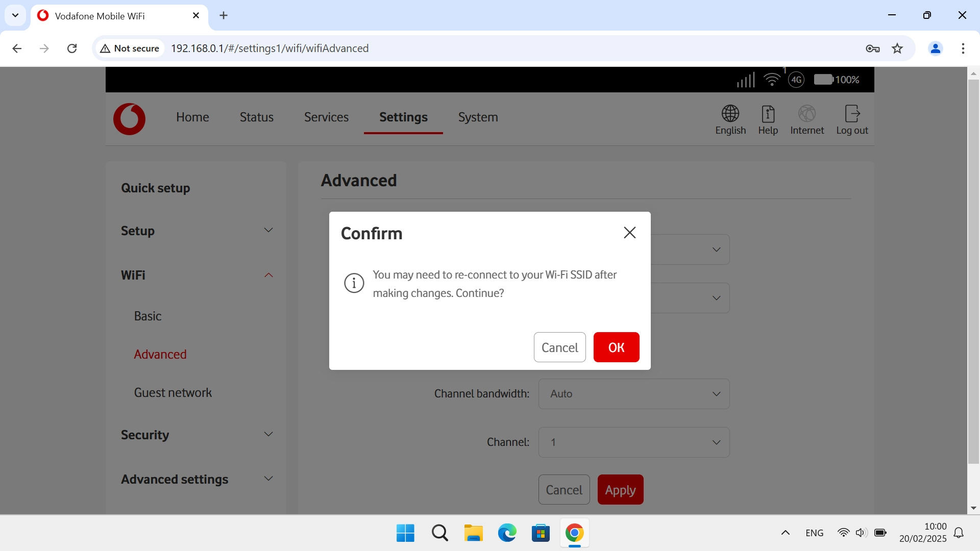Screen dimensions: 980x551
Task: Expand Advanced settings in the sidebar
Action: [x=268, y=479]
